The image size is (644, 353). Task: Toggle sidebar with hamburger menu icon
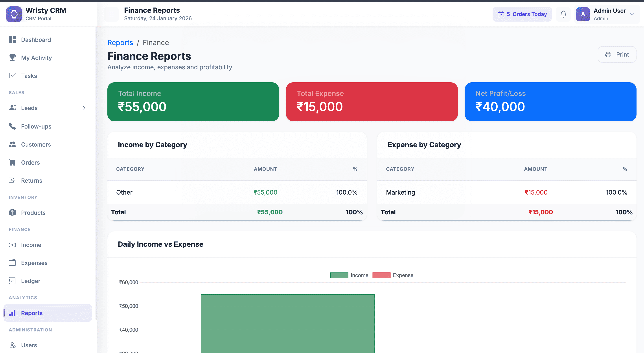click(111, 14)
